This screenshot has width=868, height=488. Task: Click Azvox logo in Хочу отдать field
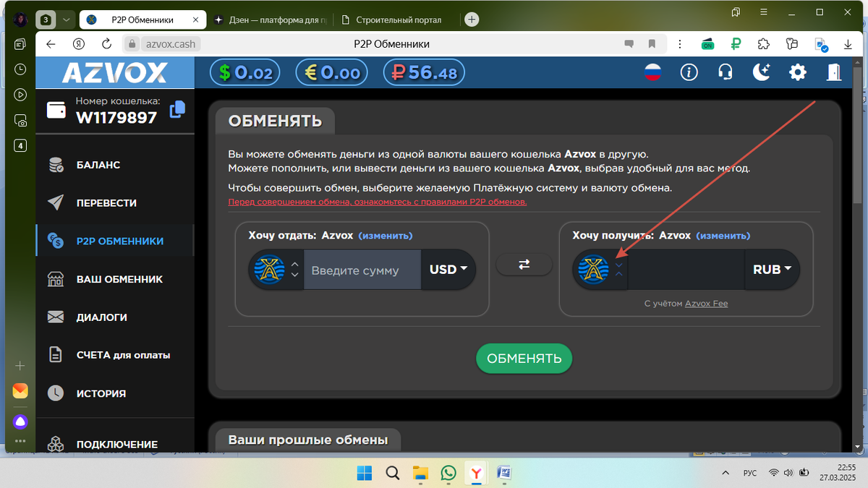[269, 270]
